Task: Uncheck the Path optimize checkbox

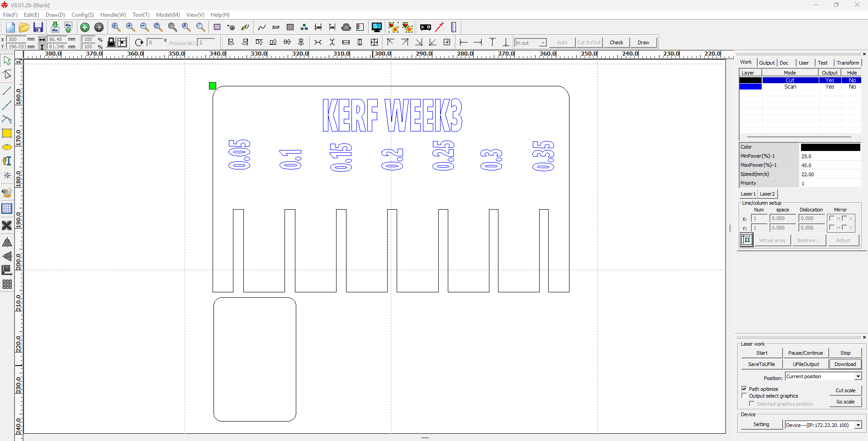Action: coord(744,389)
